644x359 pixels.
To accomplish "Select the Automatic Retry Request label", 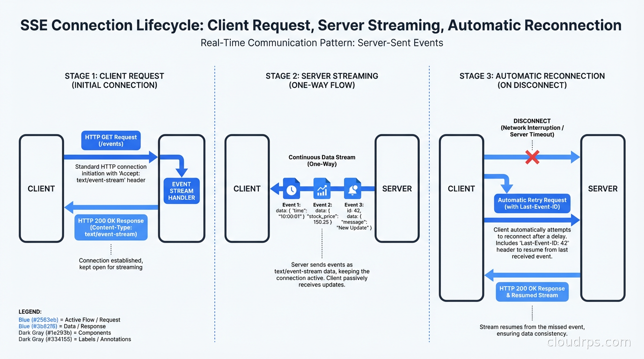I will [532, 203].
